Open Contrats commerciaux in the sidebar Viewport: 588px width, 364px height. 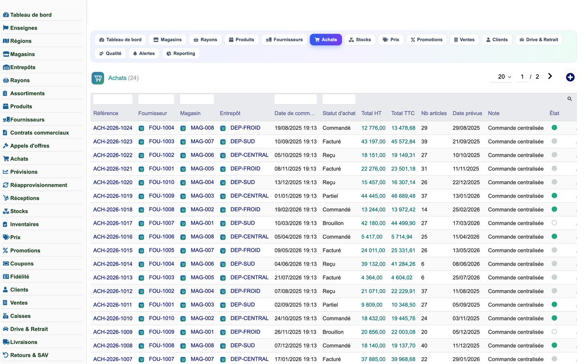pyautogui.click(x=39, y=133)
